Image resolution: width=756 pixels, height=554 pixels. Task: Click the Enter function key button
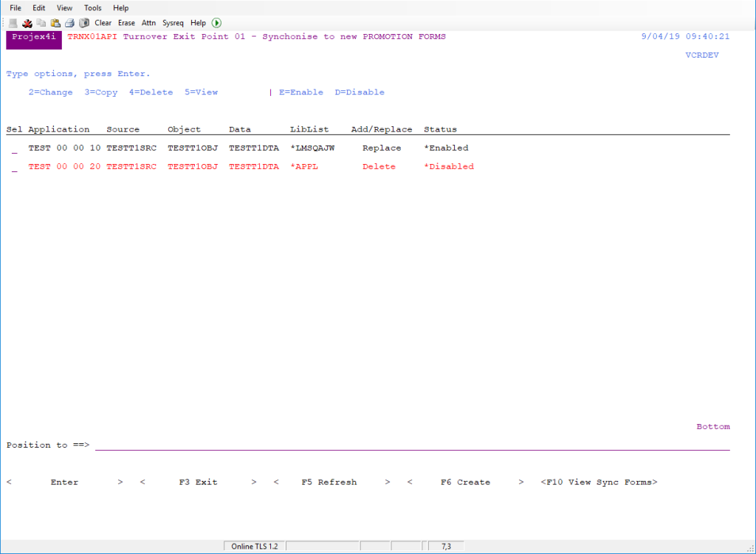(65, 482)
